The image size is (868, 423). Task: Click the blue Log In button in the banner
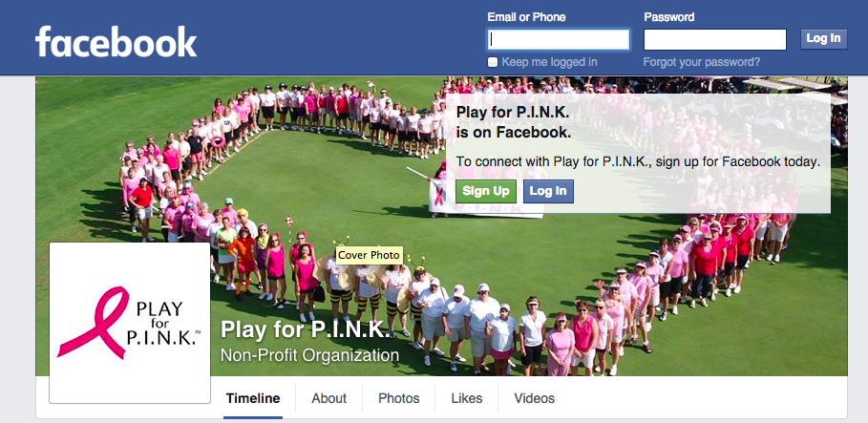pyautogui.click(x=548, y=191)
